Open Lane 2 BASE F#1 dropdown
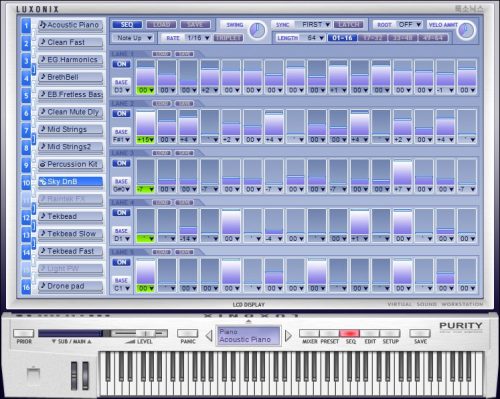 coord(122,140)
